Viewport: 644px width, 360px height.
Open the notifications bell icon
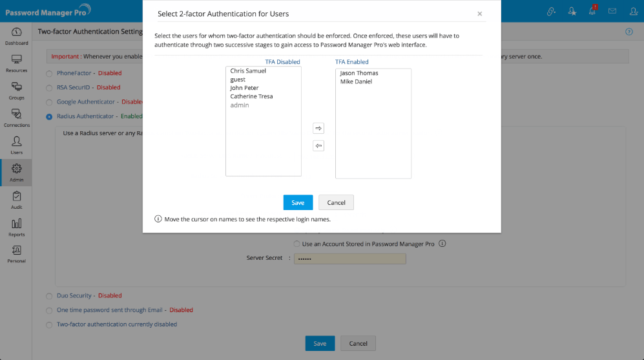pos(592,11)
